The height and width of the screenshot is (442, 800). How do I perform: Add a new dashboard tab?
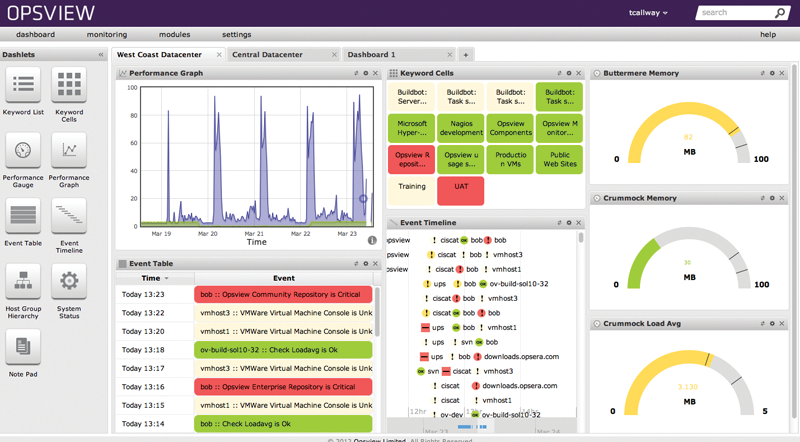click(466, 55)
